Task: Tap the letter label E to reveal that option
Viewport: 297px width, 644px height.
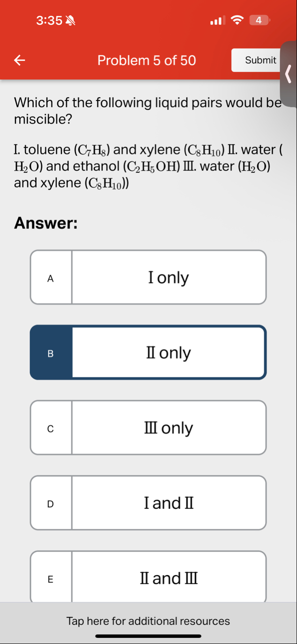Action: [x=51, y=578]
